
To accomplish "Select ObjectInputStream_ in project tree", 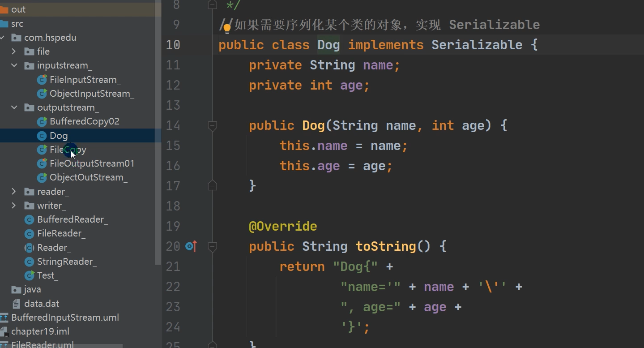I will click(x=92, y=94).
